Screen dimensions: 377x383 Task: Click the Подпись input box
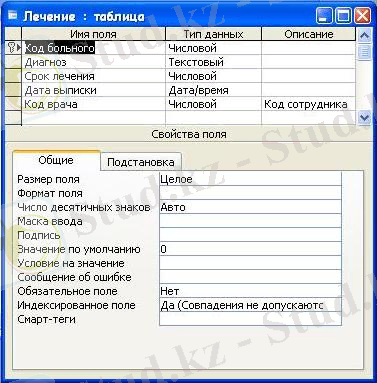click(x=250, y=235)
